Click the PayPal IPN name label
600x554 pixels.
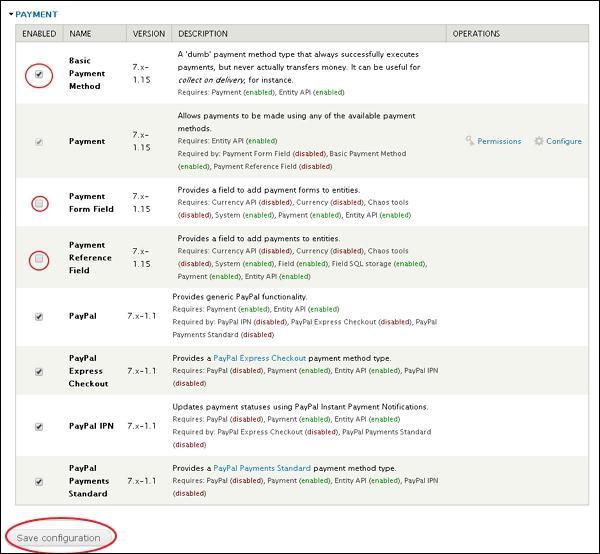click(x=91, y=426)
